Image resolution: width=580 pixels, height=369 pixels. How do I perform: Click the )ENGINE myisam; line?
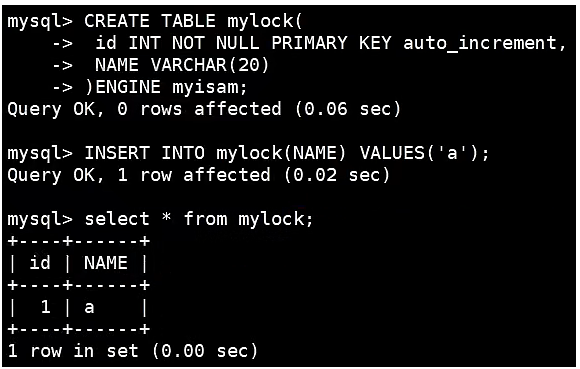[x=166, y=88]
